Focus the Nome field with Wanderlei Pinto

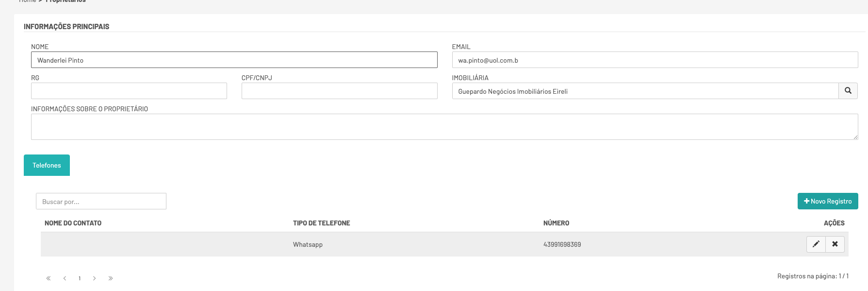234,60
